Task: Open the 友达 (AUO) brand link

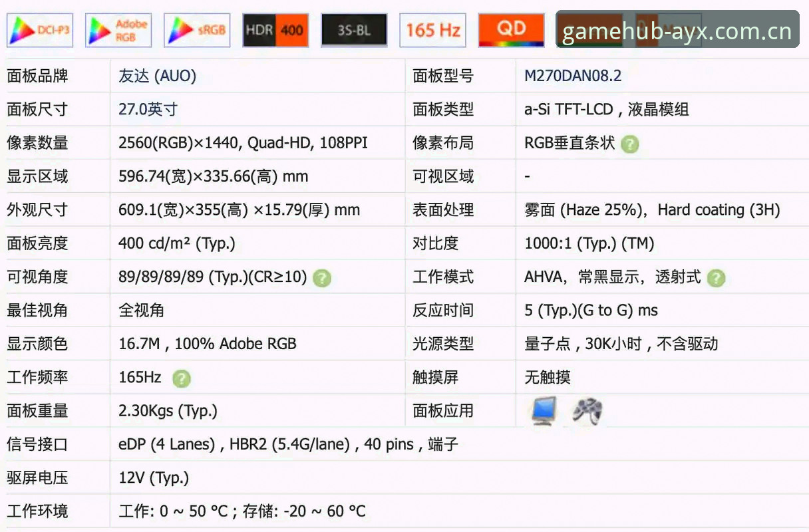Action: point(157,76)
